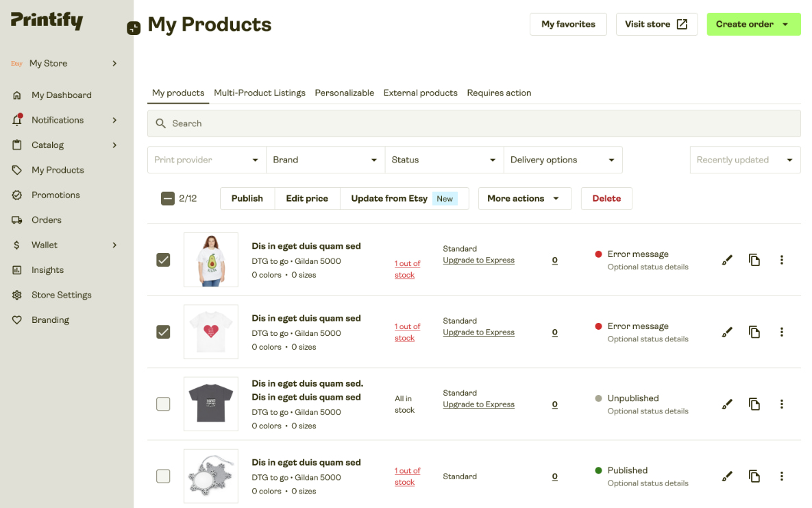Click the Etsy store icon in sidebar
The image size is (812, 508).
(16, 63)
